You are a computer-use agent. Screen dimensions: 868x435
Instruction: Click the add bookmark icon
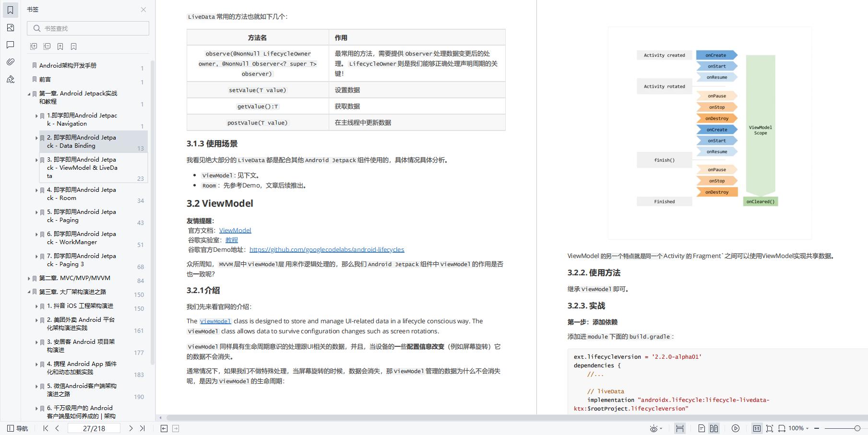point(60,47)
